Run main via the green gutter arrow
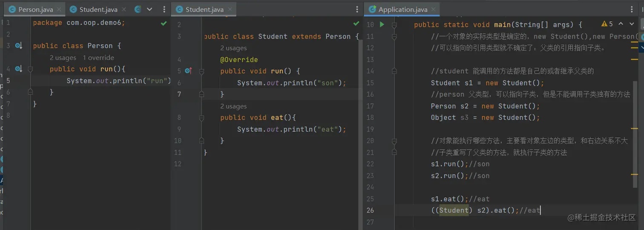644x230 pixels. click(382, 24)
